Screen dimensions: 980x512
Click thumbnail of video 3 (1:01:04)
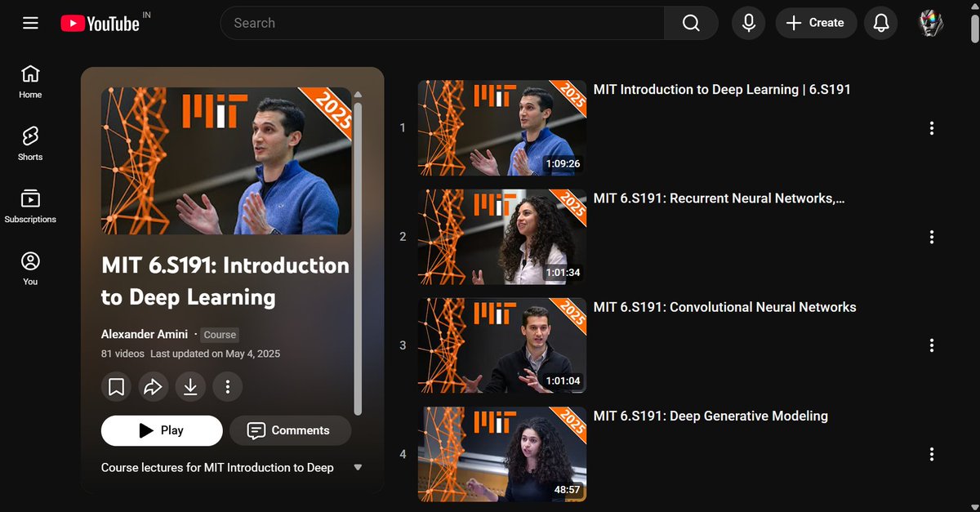click(502, 345)
